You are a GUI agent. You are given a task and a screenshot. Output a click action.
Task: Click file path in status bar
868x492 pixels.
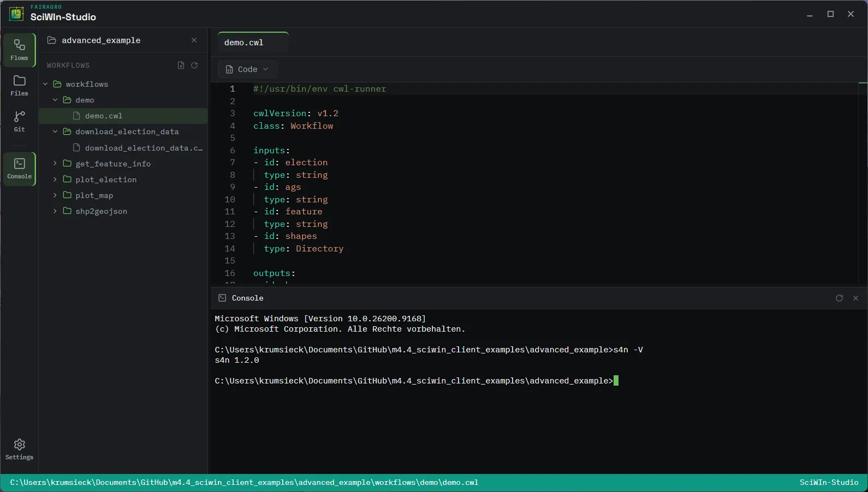pyautogui.click(x=244, y=483)
